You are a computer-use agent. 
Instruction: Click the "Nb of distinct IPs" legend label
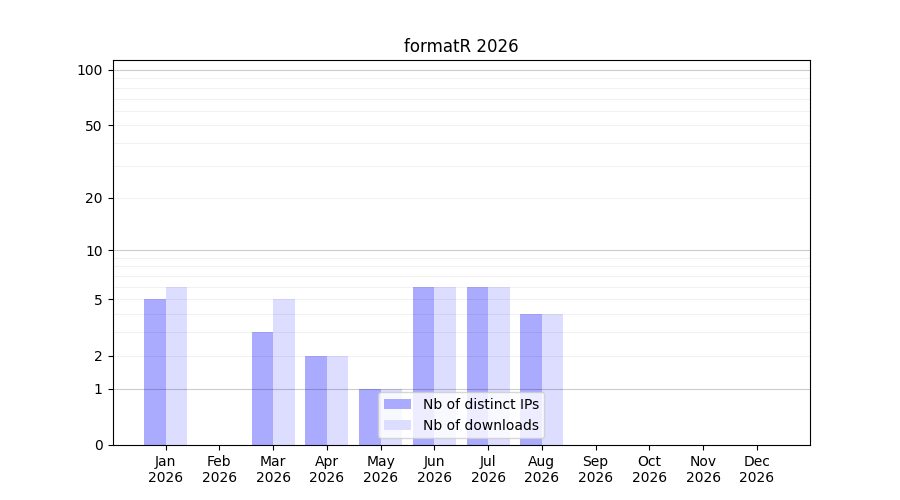481,404
